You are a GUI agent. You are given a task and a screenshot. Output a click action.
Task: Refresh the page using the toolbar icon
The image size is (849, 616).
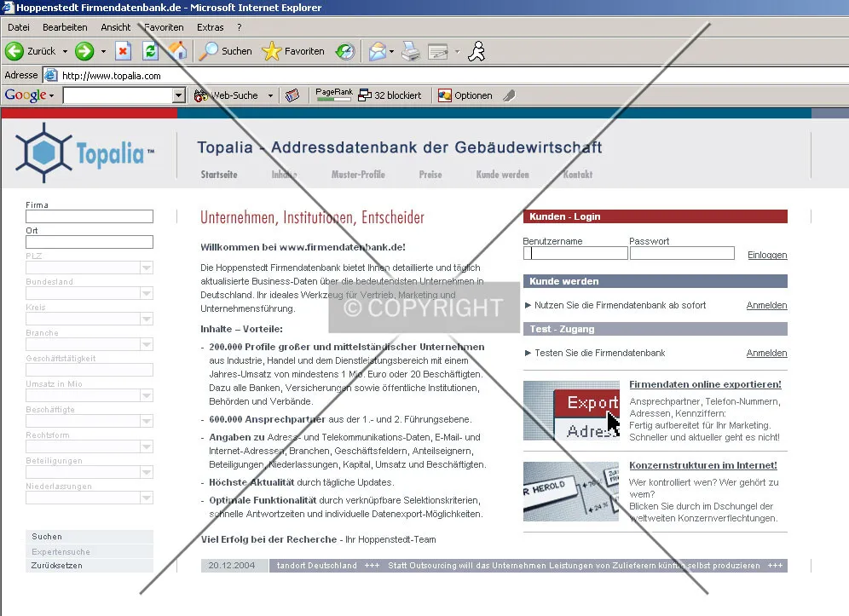pos(150,51)
